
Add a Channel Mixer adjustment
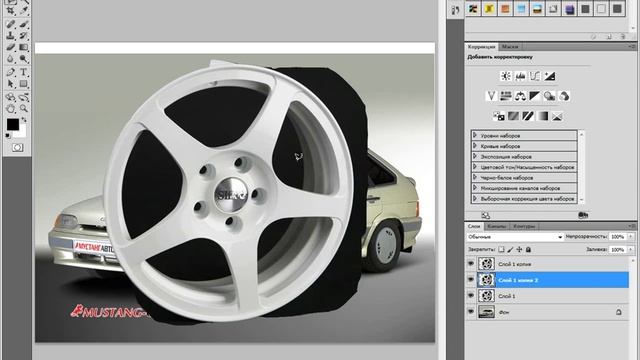564,96
